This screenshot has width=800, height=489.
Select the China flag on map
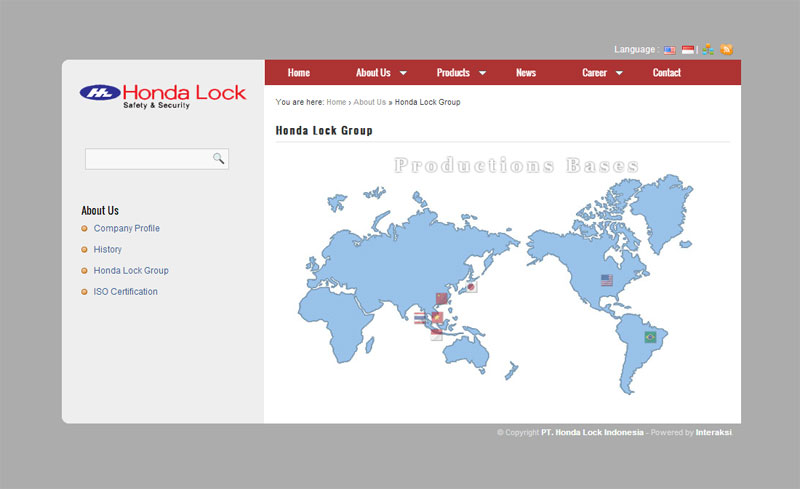pos(441,298)
